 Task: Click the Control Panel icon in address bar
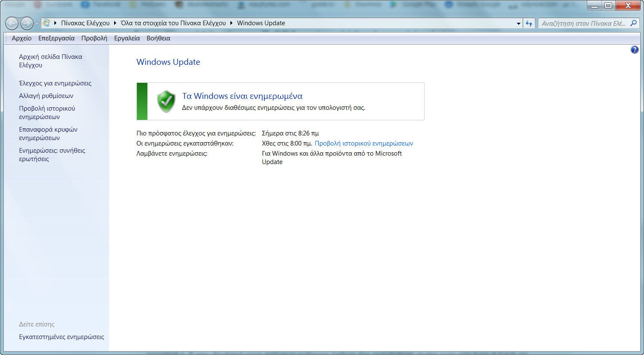click(46, 23)
